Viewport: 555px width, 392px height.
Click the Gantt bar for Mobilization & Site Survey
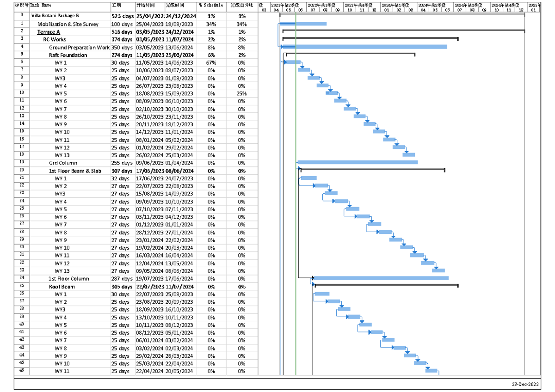[x=303, y=24]
